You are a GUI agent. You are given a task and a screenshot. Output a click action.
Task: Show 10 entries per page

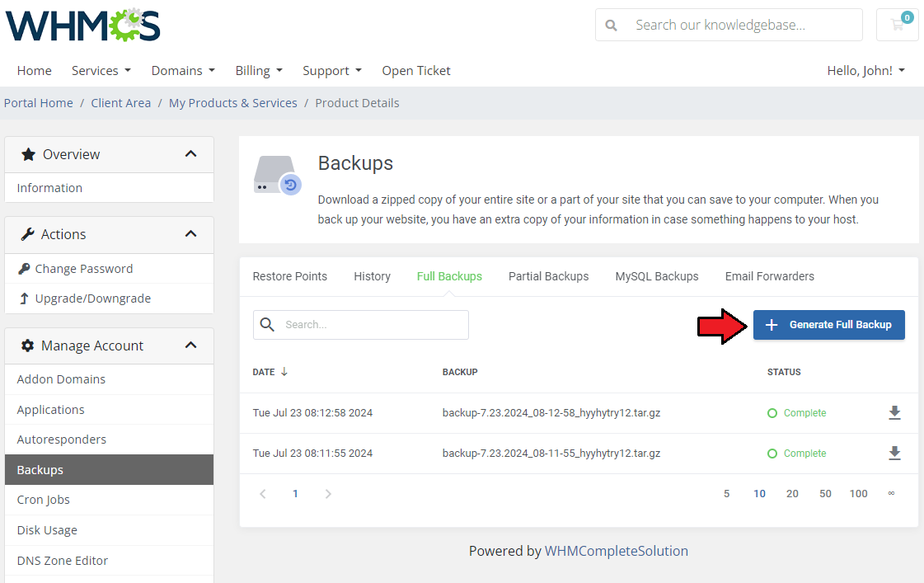click(x=760, y=494)
